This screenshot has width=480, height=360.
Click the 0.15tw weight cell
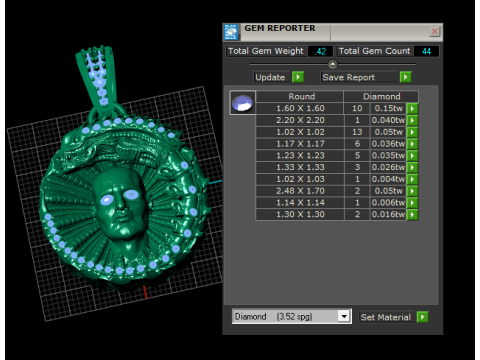pos(388,108)
